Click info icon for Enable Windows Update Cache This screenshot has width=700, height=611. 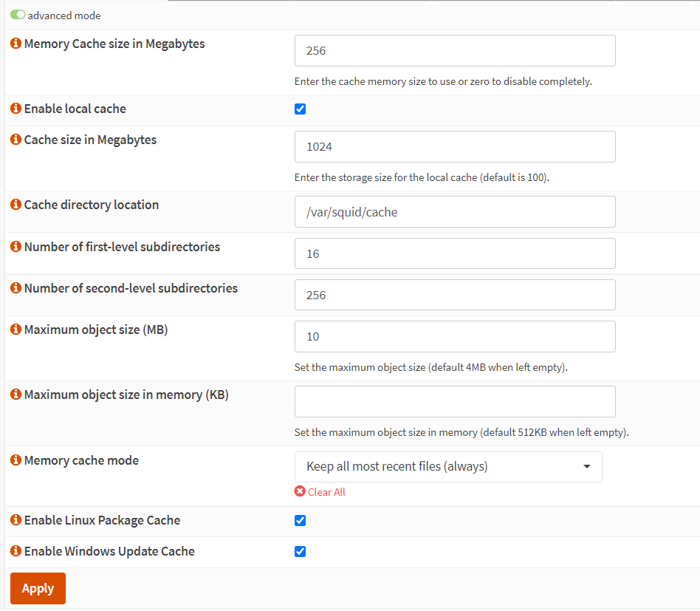(16, 552)
